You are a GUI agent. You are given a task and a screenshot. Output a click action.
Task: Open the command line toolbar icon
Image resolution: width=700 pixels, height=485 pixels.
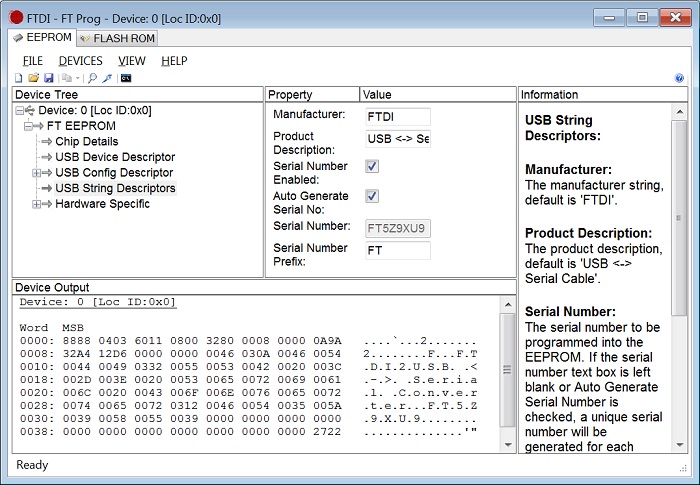pos(126,78)
